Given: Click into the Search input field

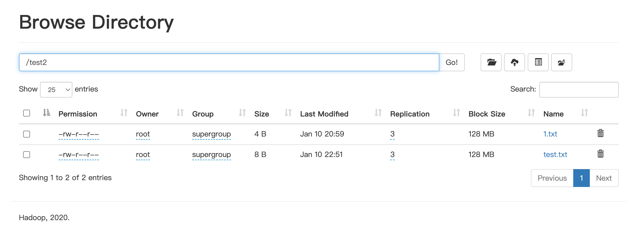Looking at the screenshot, I should 579,90.
